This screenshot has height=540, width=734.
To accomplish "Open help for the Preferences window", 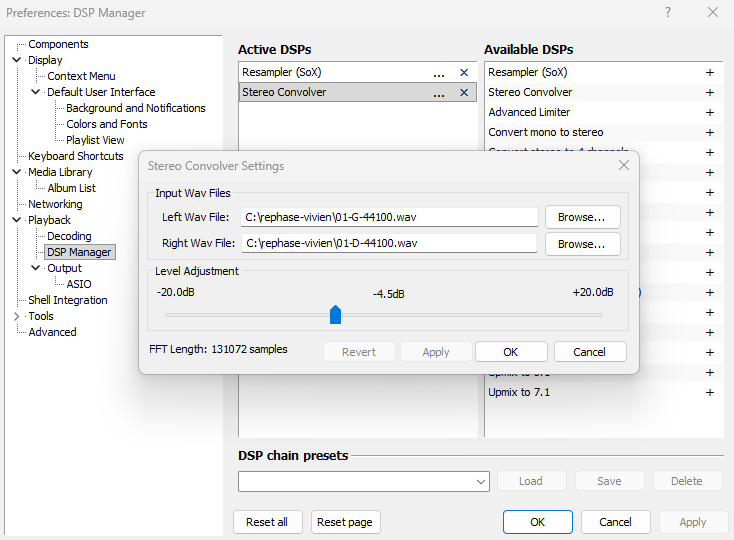I will pos(668,12).
